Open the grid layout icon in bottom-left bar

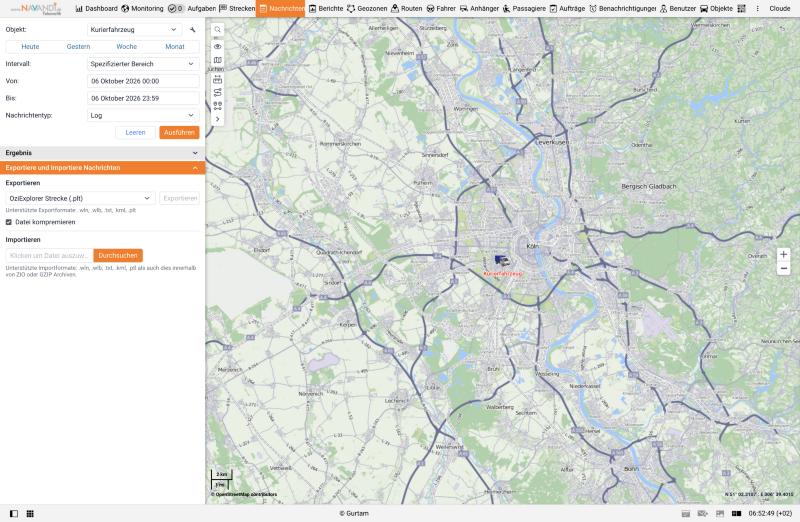[30, 513]
